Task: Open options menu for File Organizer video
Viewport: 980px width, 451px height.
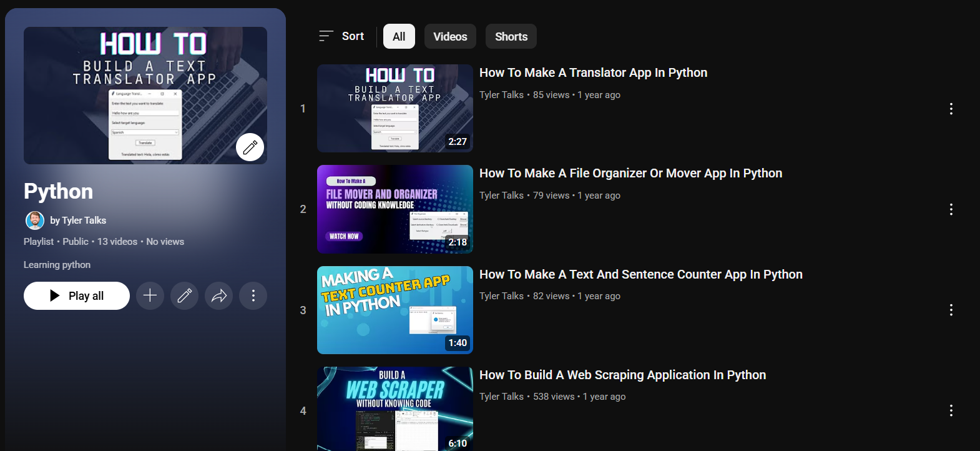Action: (x=951, y=209)
